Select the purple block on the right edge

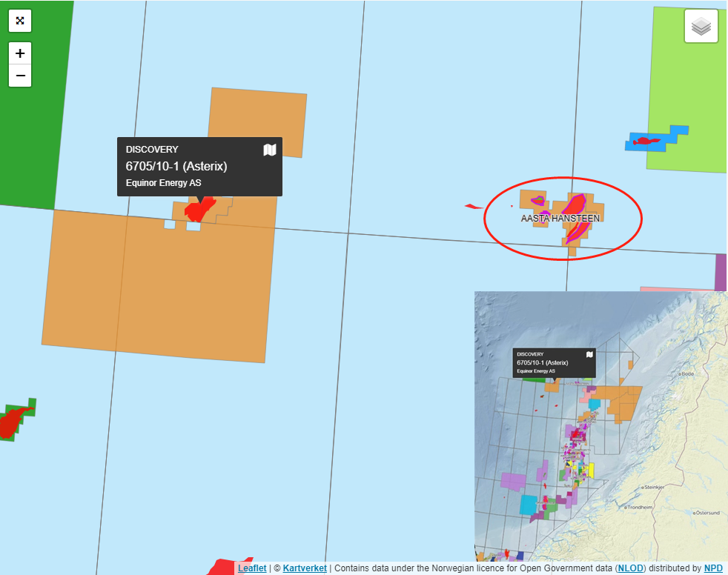[x=721, y=272]
